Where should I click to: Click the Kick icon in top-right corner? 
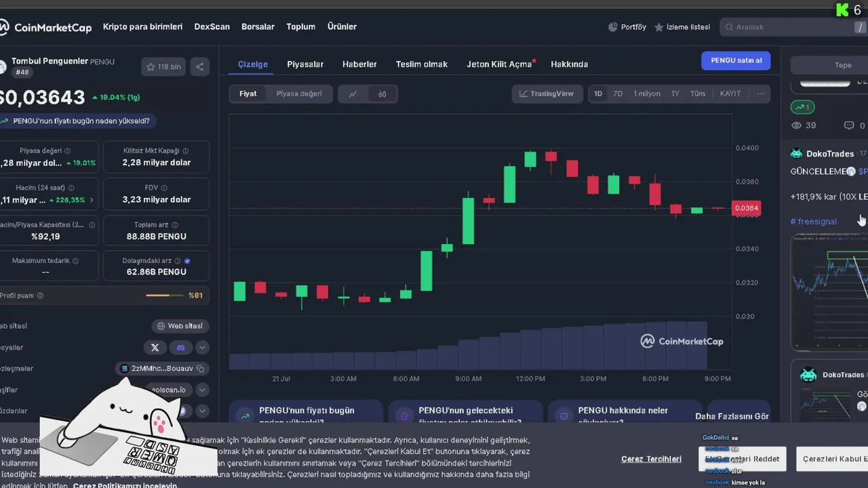click(842, 10)
